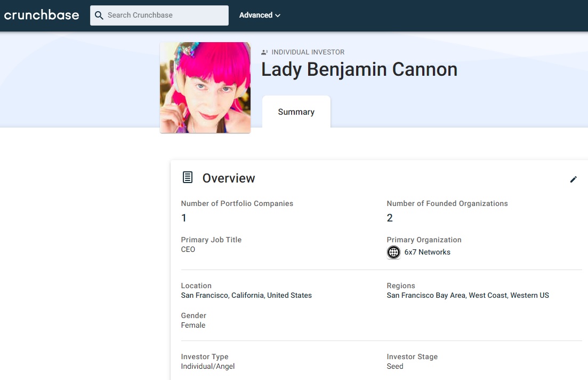Click the San Francisco location link
588x380 pixels.
click(x=246, y=295)
